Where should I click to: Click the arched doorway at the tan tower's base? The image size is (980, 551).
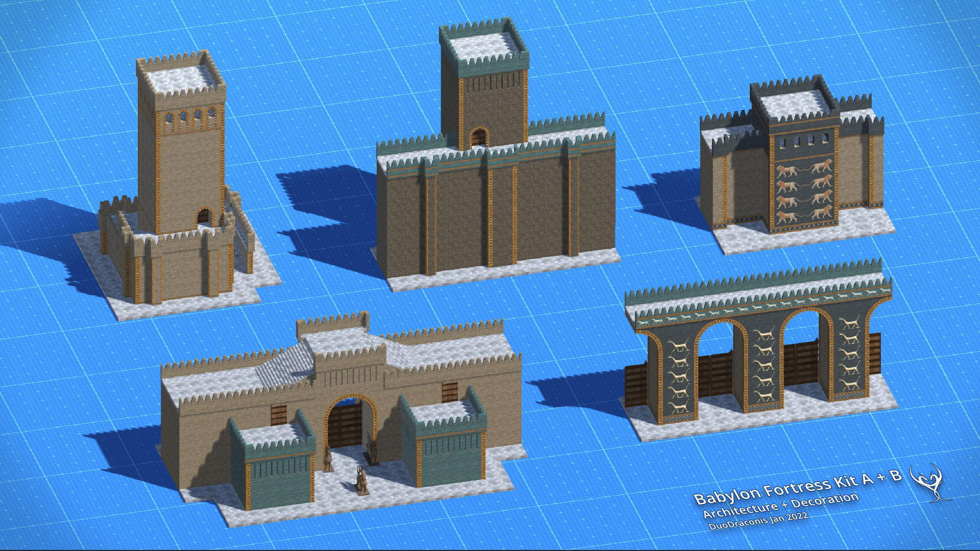pos(203,217)
